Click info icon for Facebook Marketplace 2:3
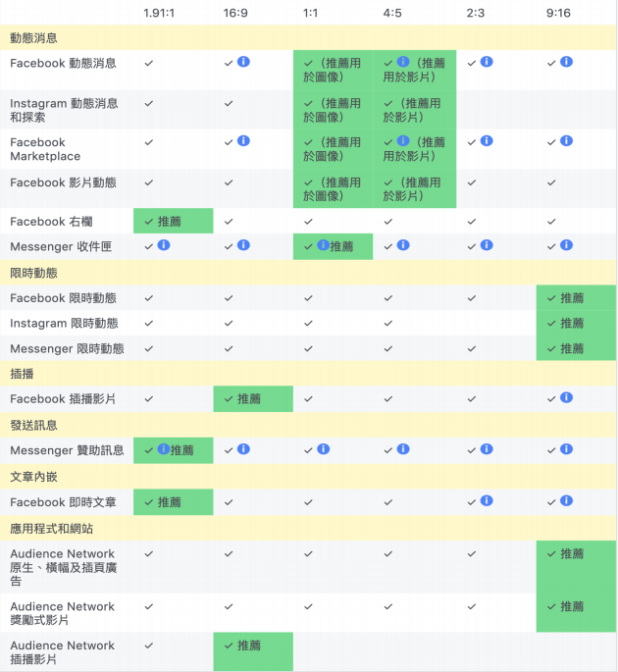This screenshot has width=618, height=672. click(x=487, y=141)
